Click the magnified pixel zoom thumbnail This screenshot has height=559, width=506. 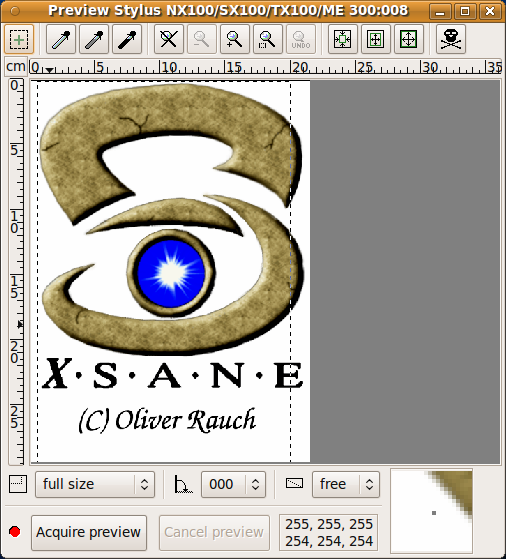point(431,512)
